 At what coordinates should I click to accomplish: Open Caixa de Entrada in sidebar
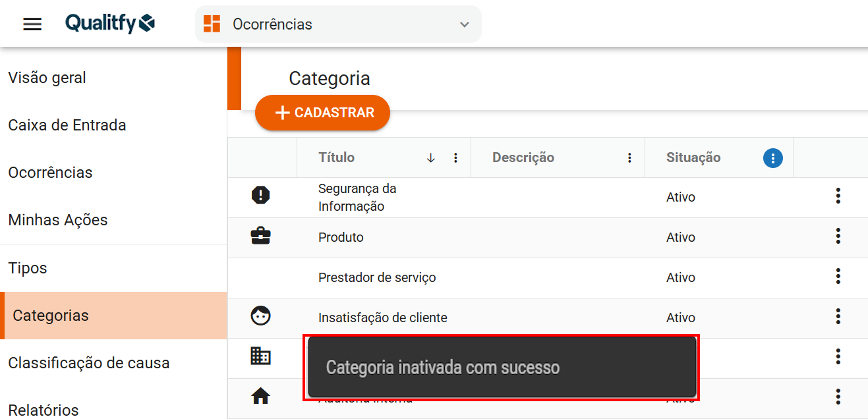tap(67, 125)
